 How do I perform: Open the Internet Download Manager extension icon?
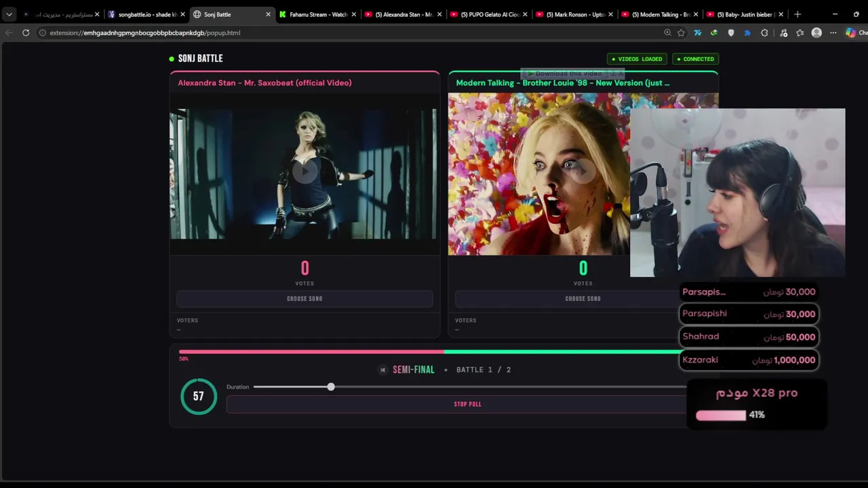point(714,33)
